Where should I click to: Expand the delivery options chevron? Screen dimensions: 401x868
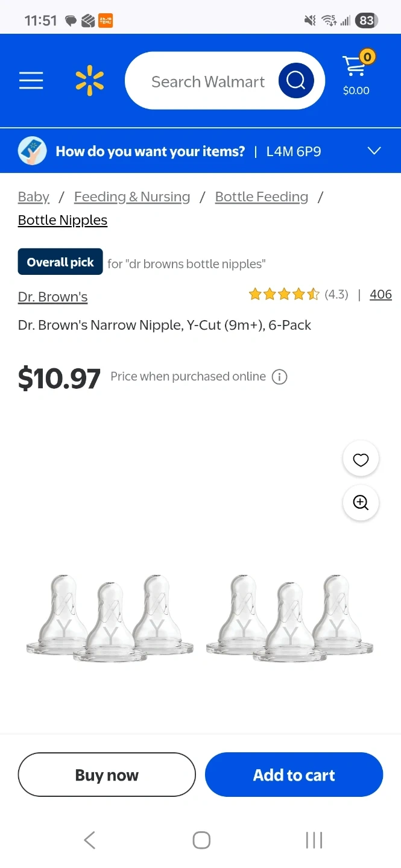(x=374, y=151)
